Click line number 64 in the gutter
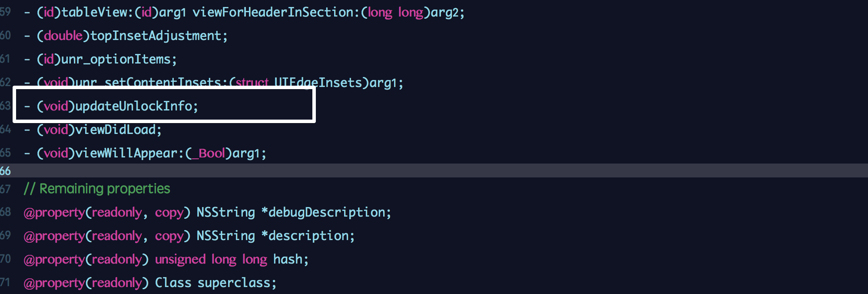Image resolution: width=868 pixels, height=294 pixels. (5, 129)
